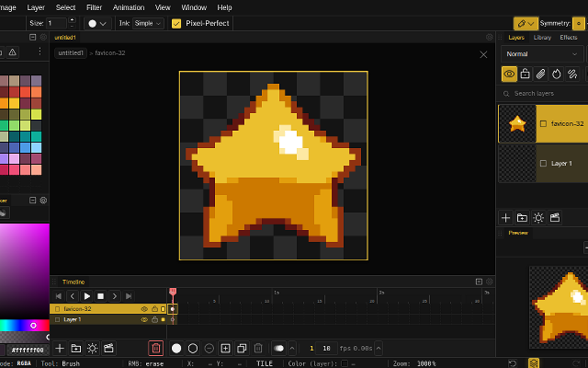Open canvas panel settings gear beside untitled1 tab
This screenshot has width=588, height=368.
click(489, 37)
